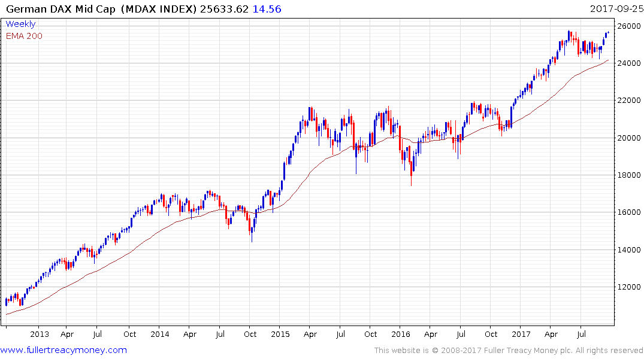Click the '(MDAX INDEX)' ticker text
644x359 pixels.
(x=159, y=9)
